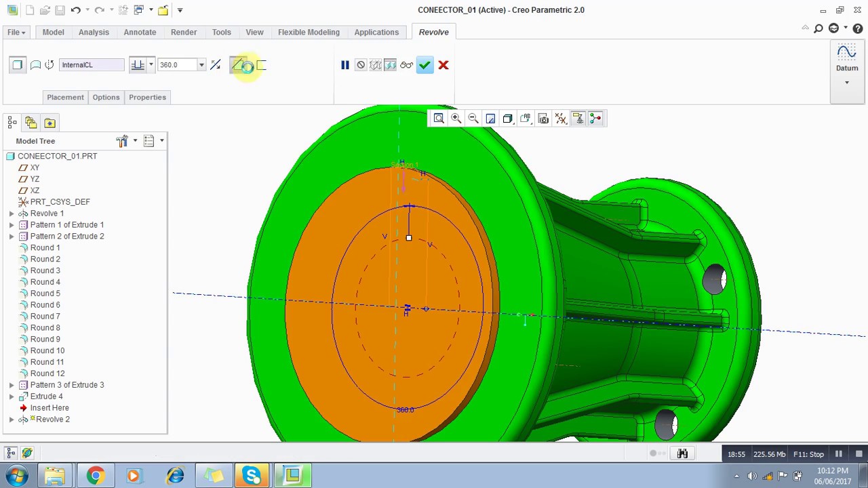
Task: Expand Pattern 3 of Extrude 3
Action: (12, 385)
